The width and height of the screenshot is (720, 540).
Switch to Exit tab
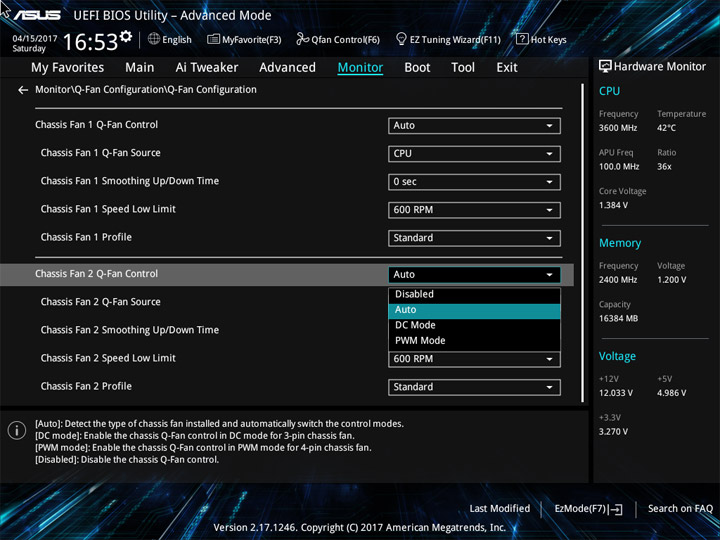coord(507,68)
